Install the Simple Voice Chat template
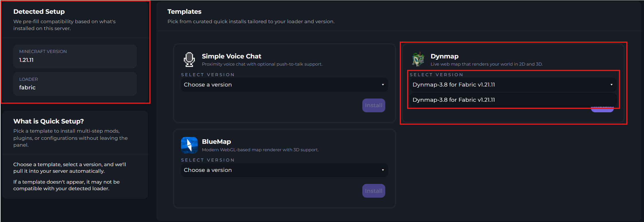644x222 pixels. (373, 105)
